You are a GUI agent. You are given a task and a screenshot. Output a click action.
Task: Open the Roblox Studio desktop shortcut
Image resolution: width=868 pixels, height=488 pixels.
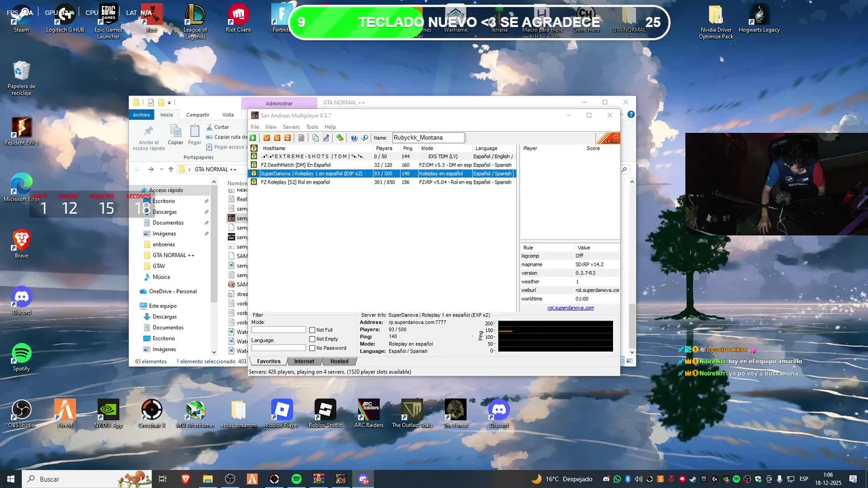[x=325, y=413]
